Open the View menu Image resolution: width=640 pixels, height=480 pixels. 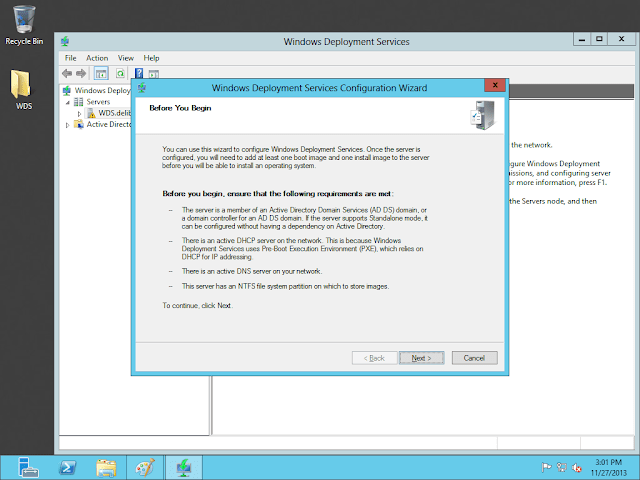pyautogui.click(x=125, y=58)
